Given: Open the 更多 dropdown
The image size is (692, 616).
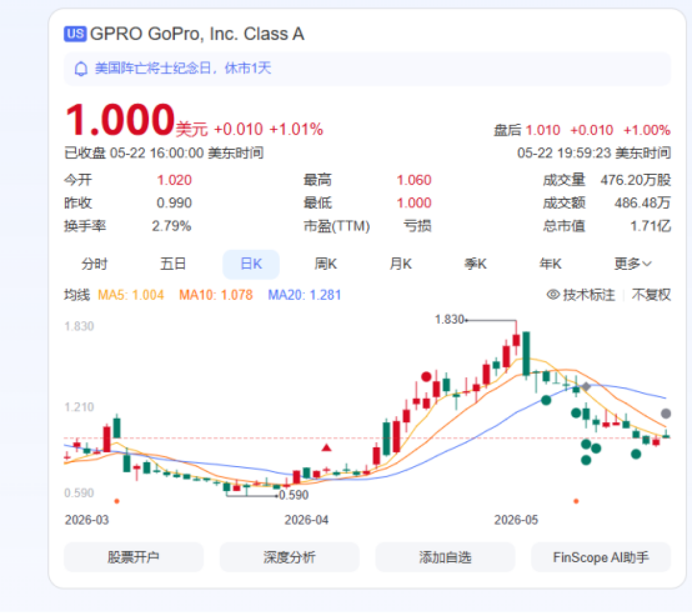Looking at the screenshot, I should tap(632, 264).
